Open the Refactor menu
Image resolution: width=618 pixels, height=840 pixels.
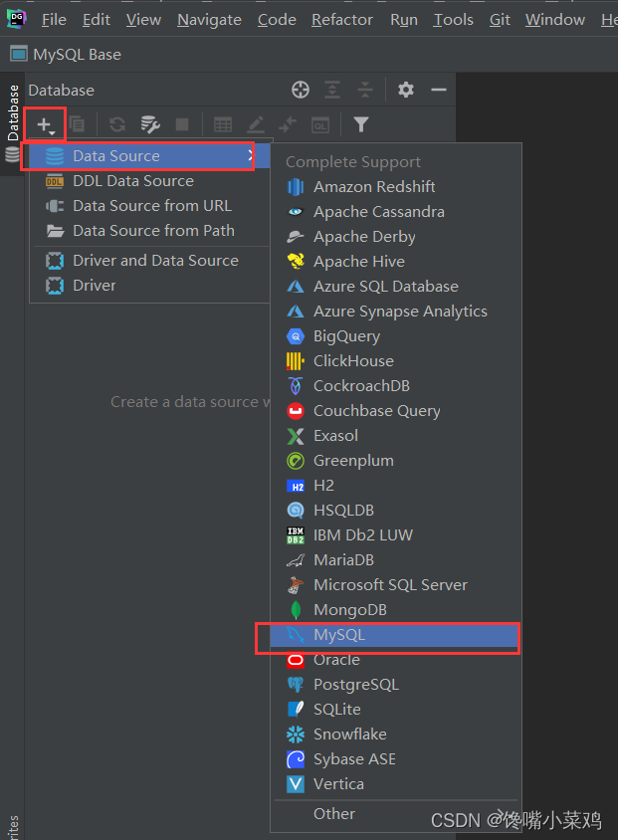[342, 20]
